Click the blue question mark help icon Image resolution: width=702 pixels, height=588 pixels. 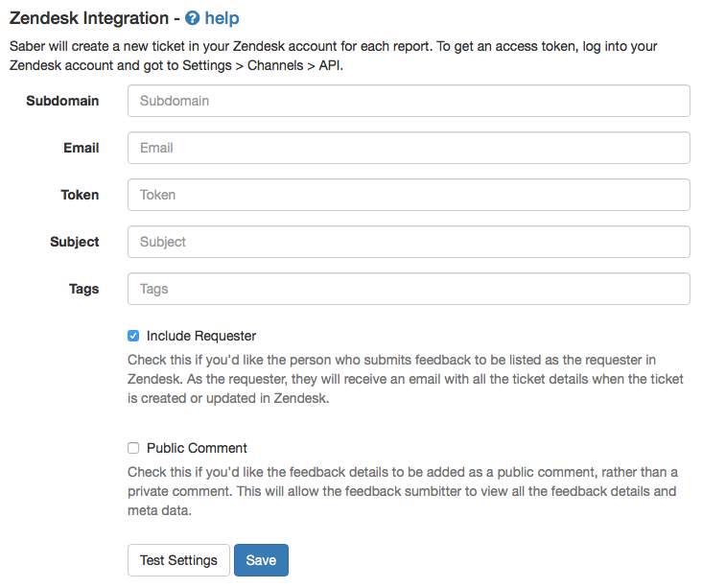click(x=192, y=18)
